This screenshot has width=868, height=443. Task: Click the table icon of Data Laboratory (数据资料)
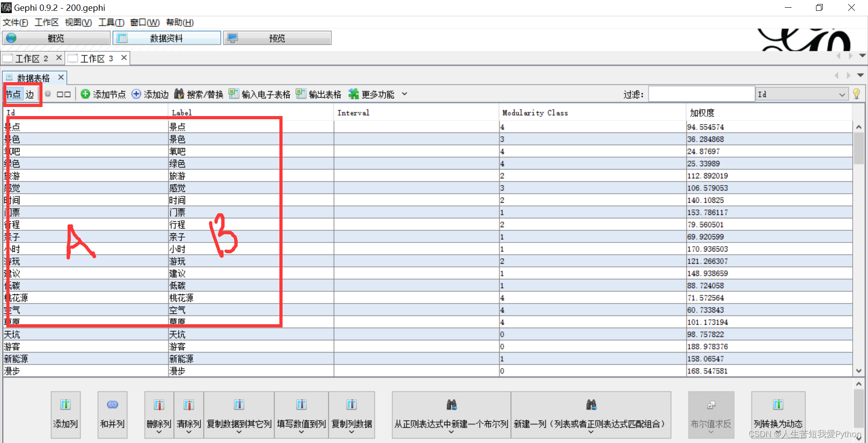click(x=122, y=38)
